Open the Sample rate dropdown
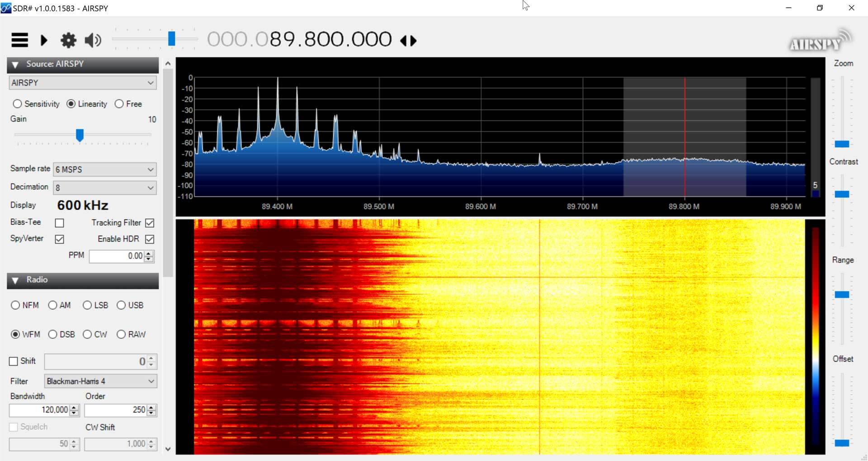Screen dimensions: 868x461 point(151,169)
